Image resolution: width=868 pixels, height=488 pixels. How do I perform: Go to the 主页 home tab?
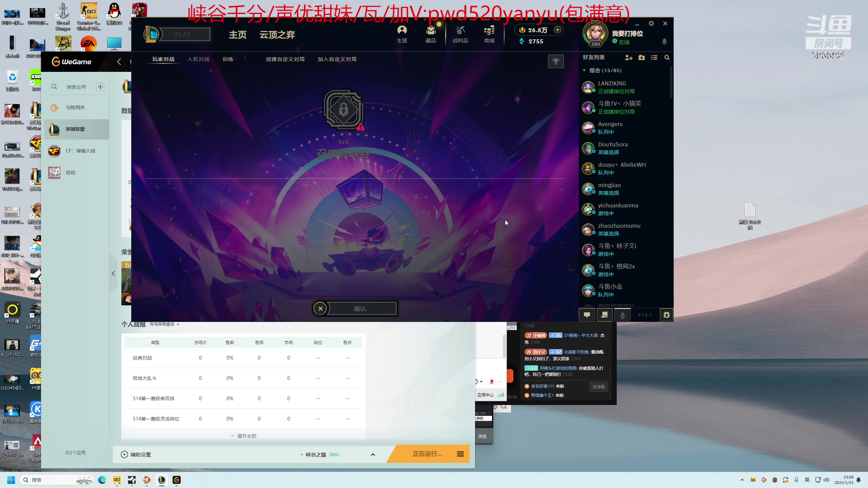[x=238, y=35]
